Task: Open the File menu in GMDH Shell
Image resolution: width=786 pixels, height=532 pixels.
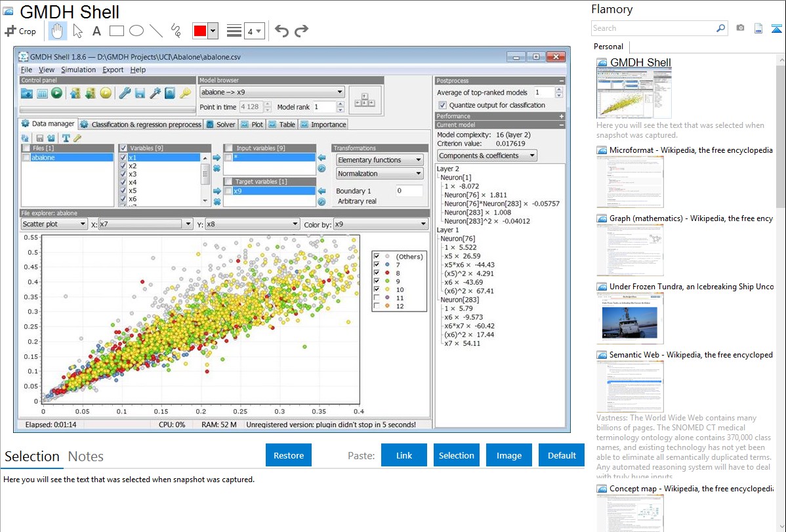Action: click(x=26, y=70)
